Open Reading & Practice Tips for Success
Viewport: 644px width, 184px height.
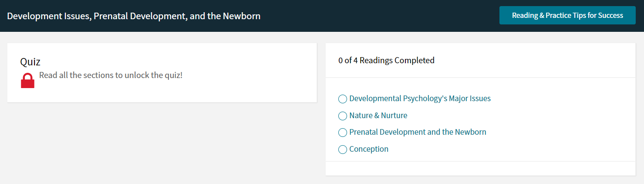click(x=567, y=15)
